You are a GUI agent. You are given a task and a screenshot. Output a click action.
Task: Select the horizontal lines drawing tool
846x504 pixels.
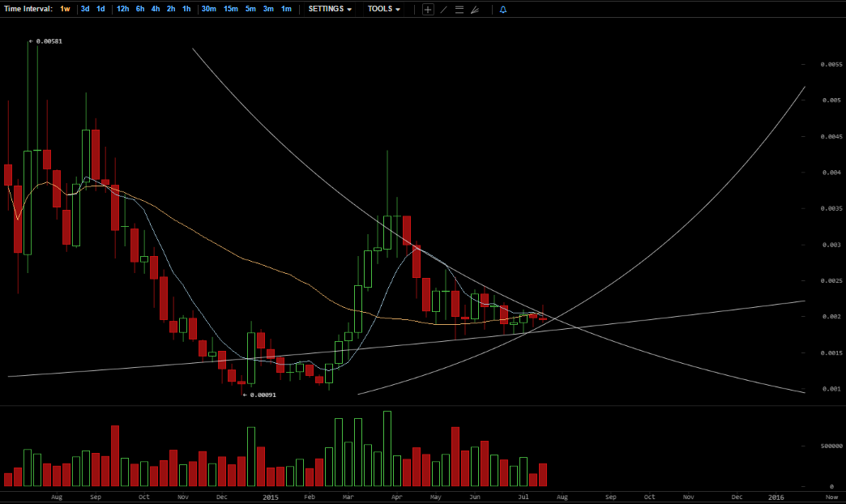(x=459, y=9)
